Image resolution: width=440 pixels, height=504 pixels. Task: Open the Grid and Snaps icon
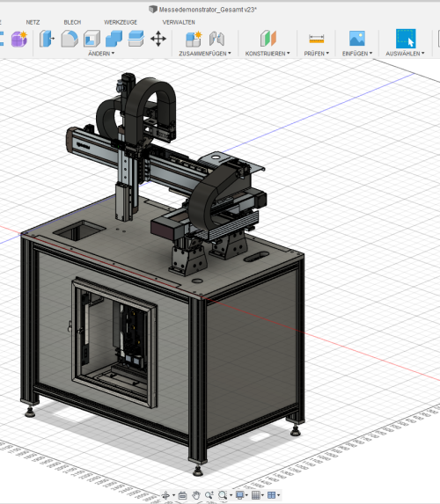256,495
